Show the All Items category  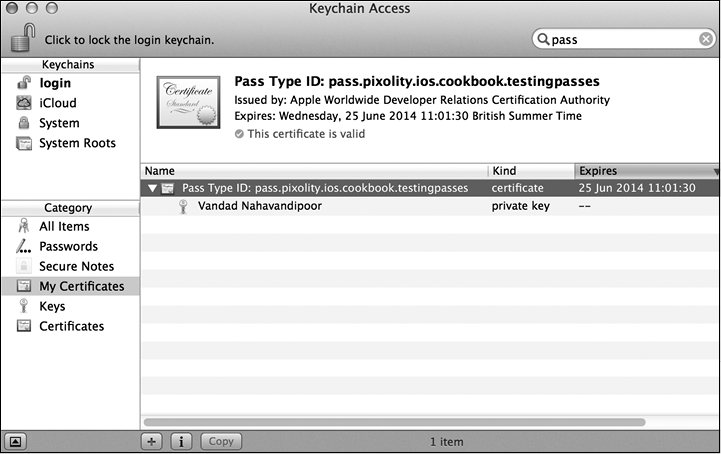coord(64,227)
